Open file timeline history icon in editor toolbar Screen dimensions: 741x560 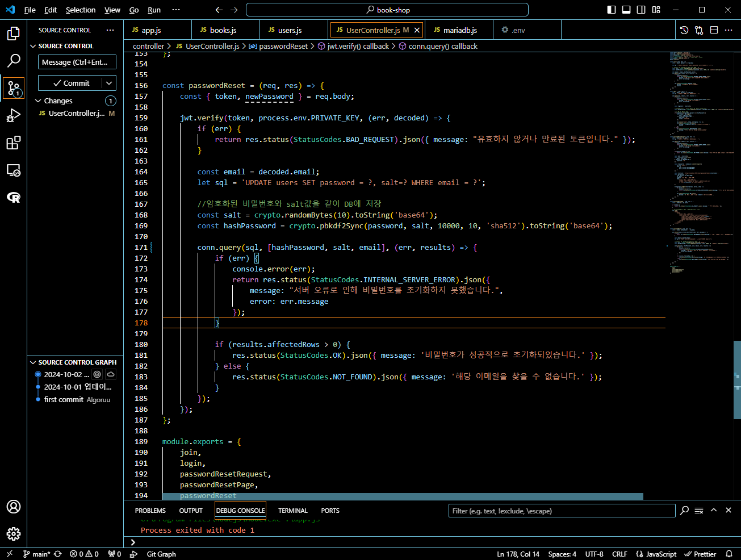coord(684,30)
